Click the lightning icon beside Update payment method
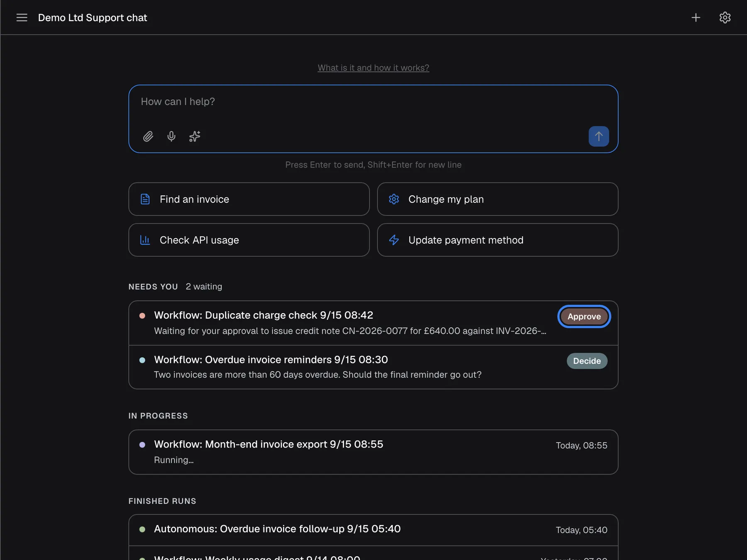The width and height of the screenshot is (747, 560). tap(394, 240)
